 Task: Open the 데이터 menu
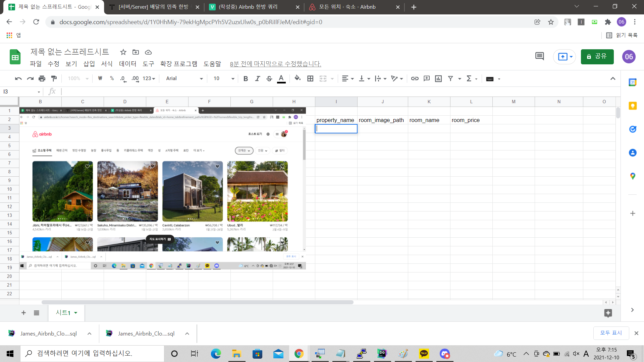pos(127,64)
